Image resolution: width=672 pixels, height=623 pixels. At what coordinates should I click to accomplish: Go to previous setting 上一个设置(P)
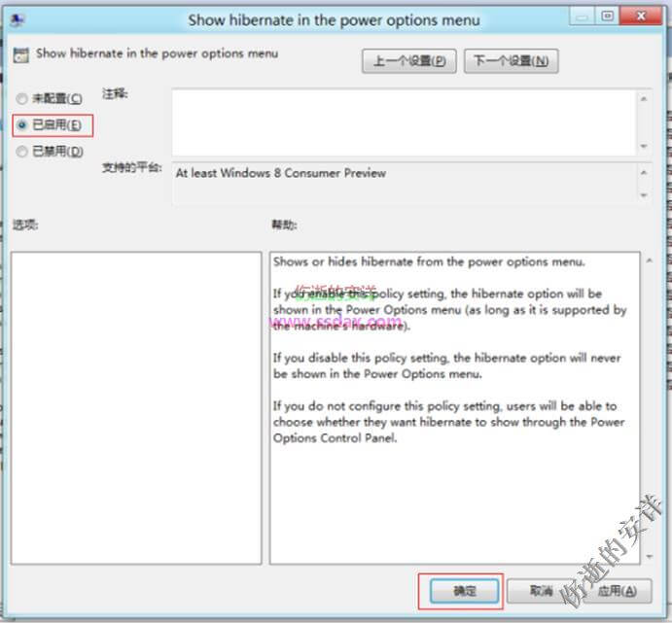(x=409, y=61)
